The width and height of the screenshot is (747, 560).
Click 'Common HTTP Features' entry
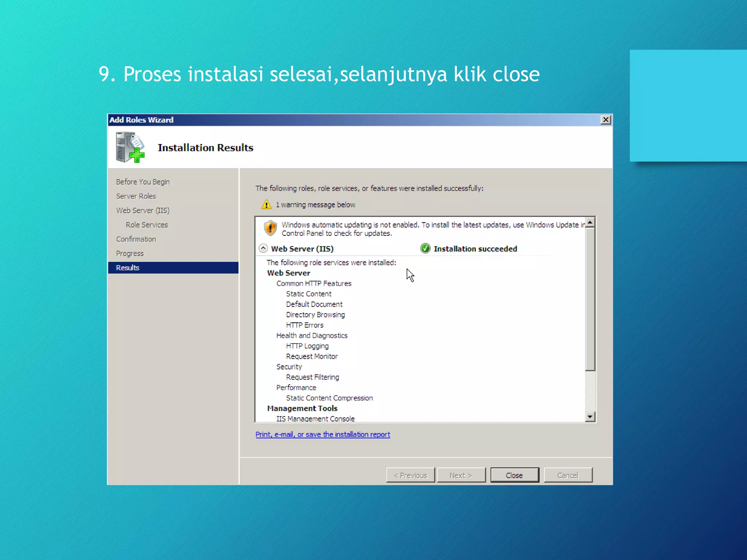coord(314,283)
